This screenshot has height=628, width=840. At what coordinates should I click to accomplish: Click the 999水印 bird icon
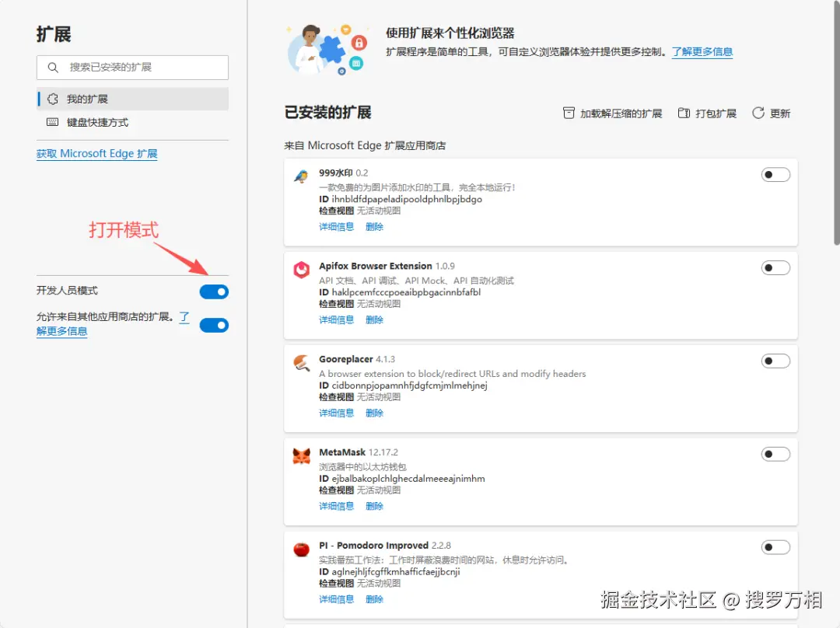pos(302,176)
